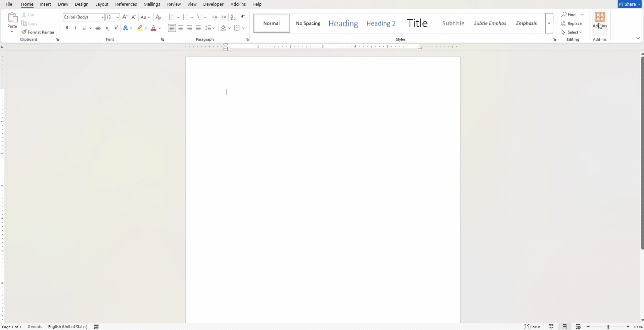Viewport: 644px width, 330px height.
Task: Decrease paragraph indent
Action: coord(215,17)
